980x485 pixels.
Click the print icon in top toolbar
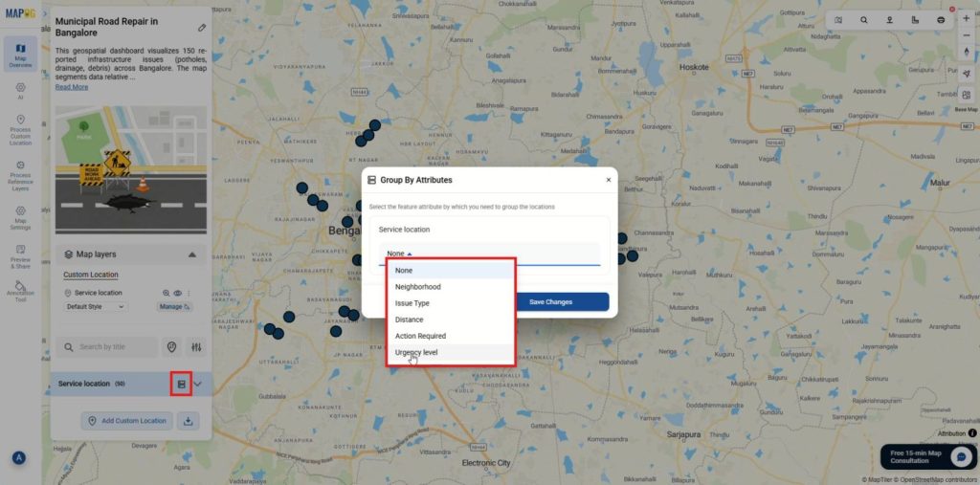(x=941, y=20)
